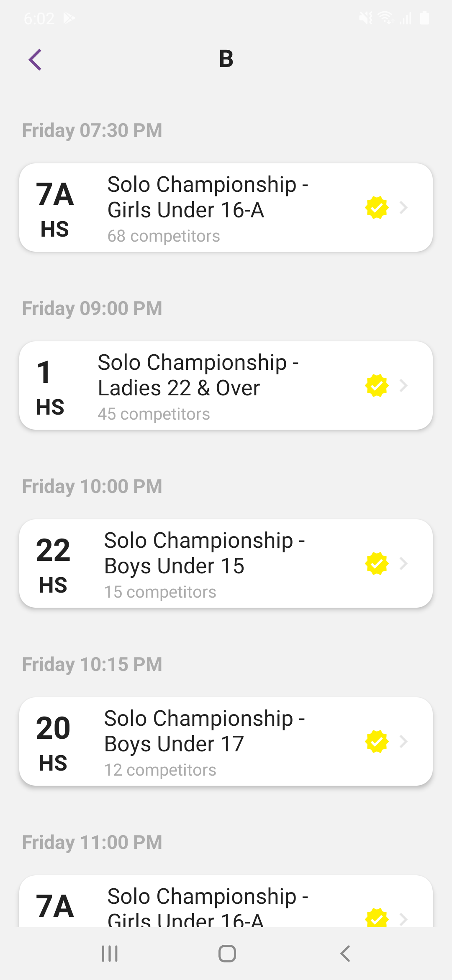Expand Boys Under 15 chevron
Image resolution: width=452 pixels, height=980 pixels.
(x=403, y=564)
